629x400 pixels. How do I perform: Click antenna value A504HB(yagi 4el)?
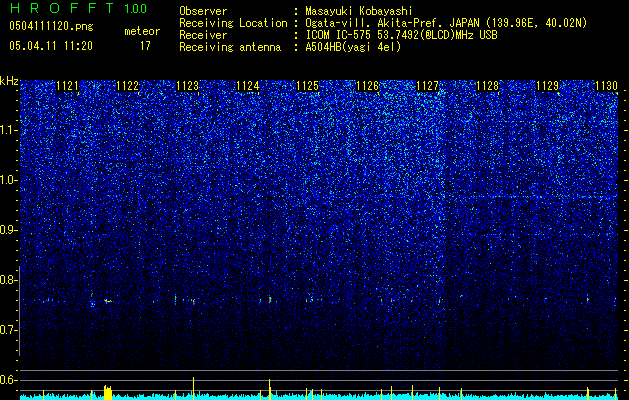tap(353, 47)
